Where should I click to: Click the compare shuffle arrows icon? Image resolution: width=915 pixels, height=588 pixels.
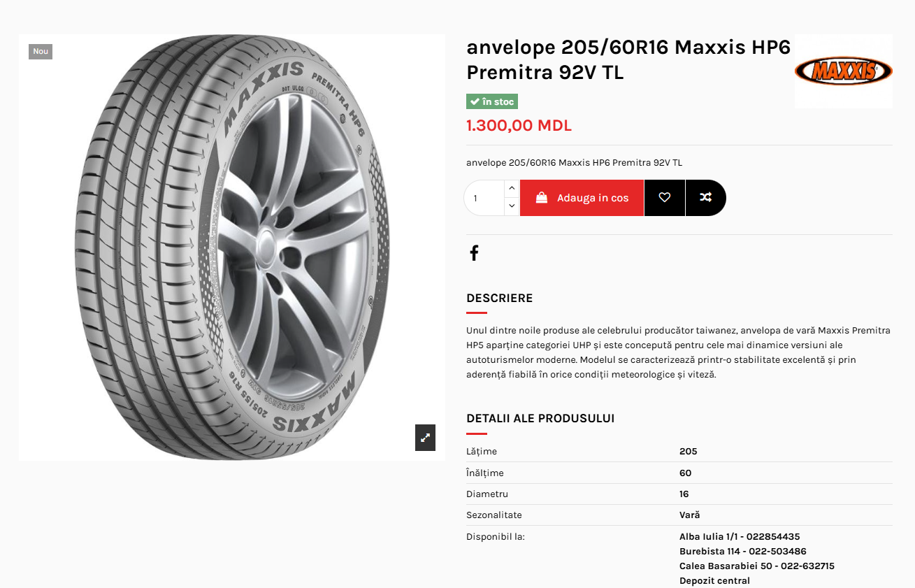(706, 198)
